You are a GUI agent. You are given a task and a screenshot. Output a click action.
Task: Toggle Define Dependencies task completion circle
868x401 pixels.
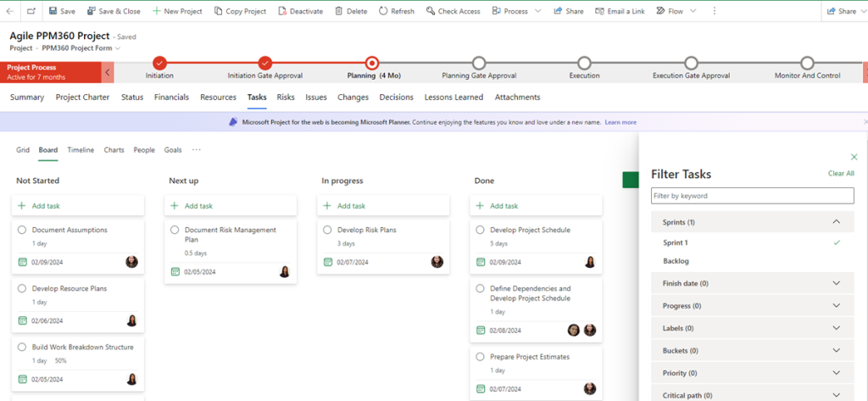tap(480, 288)
